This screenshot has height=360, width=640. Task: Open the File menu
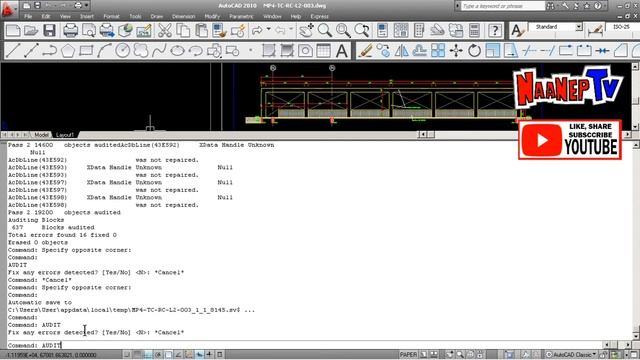tap(28, 16)
